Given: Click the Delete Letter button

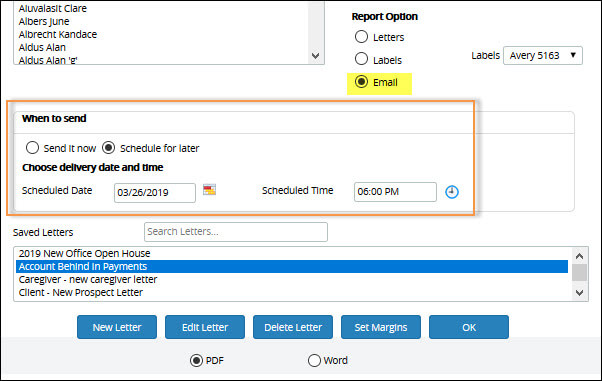Looking at the screenshot, I should tap(293, 327).
